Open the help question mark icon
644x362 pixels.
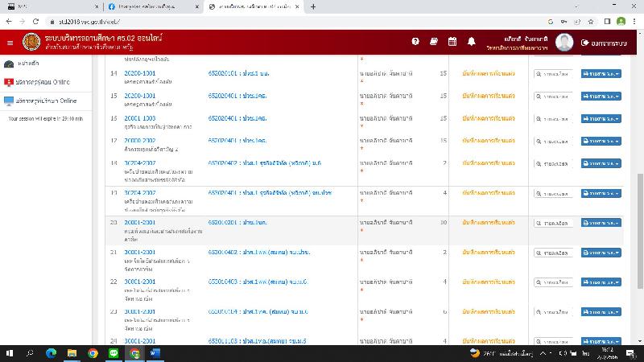tap(415, 42)
